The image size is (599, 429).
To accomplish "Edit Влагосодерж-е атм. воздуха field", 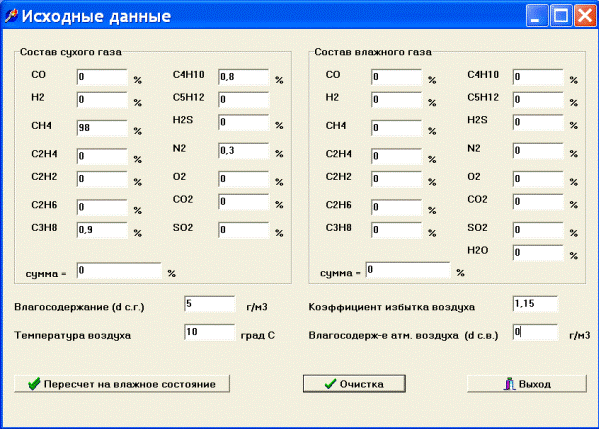I will (535, 332).
